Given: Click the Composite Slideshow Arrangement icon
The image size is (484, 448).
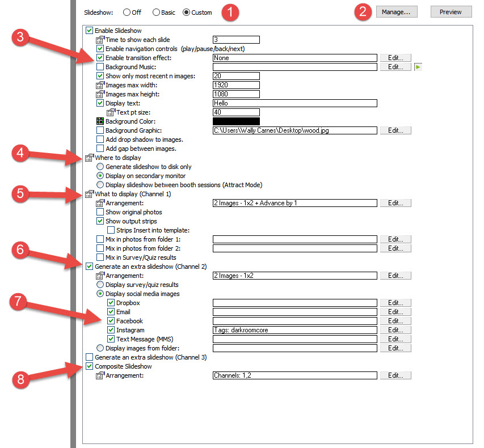Looking at the screenshot, I should (x=100, y=375).
